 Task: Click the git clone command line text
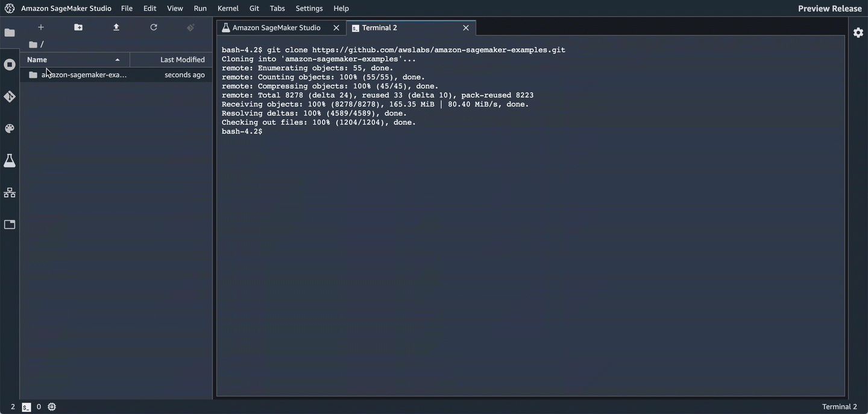394,50
